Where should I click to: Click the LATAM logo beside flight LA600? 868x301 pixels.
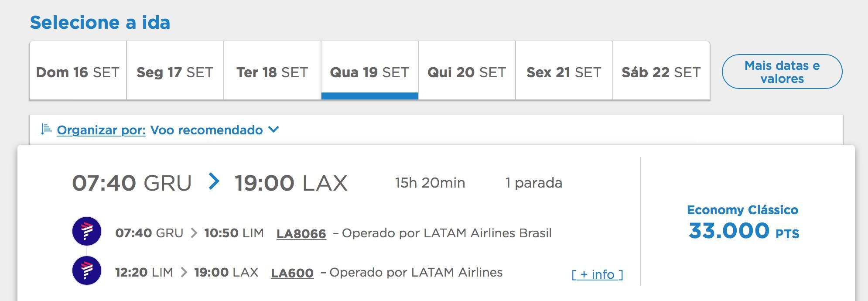tap(87, 271)
